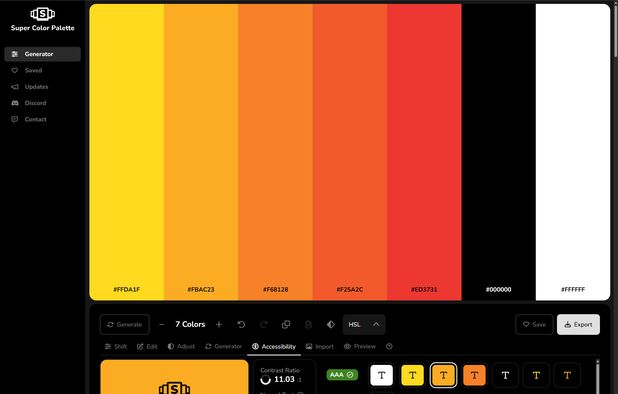Click the accessibility panel scrollbar
This screenshot has width=618, height=394.
coord(598,376)
